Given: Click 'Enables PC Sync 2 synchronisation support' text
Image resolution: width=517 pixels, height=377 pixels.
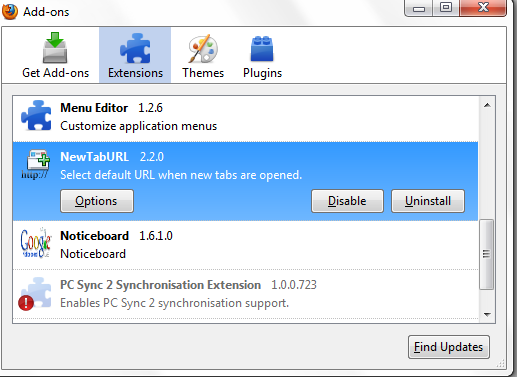Looking at the screenshot, I should click(x=174, y=303).
